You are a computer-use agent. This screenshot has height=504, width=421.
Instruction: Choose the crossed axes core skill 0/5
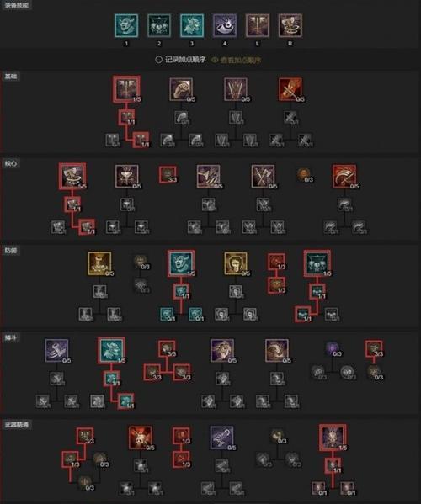[x=263, y=176]
